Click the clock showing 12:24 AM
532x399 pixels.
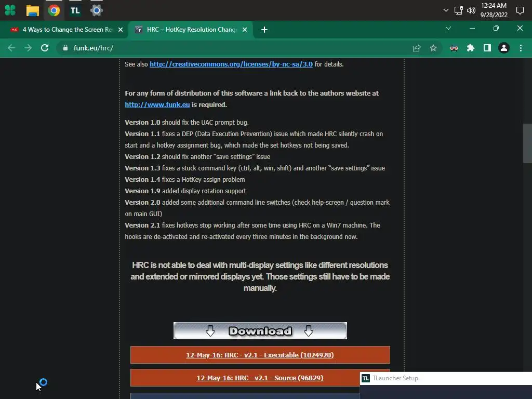pyautogui.click(x=494, y=10)
